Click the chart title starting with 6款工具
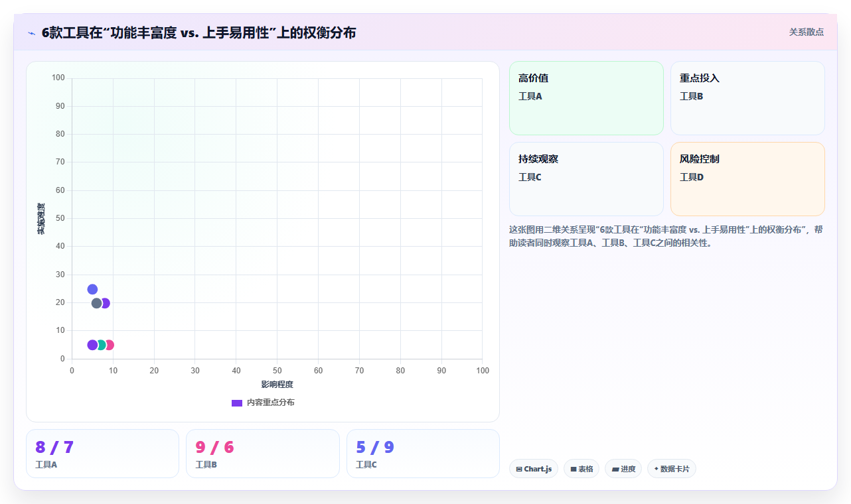This screenshot has height=504, width=851. pyautogui.click(x=198, y=32)
